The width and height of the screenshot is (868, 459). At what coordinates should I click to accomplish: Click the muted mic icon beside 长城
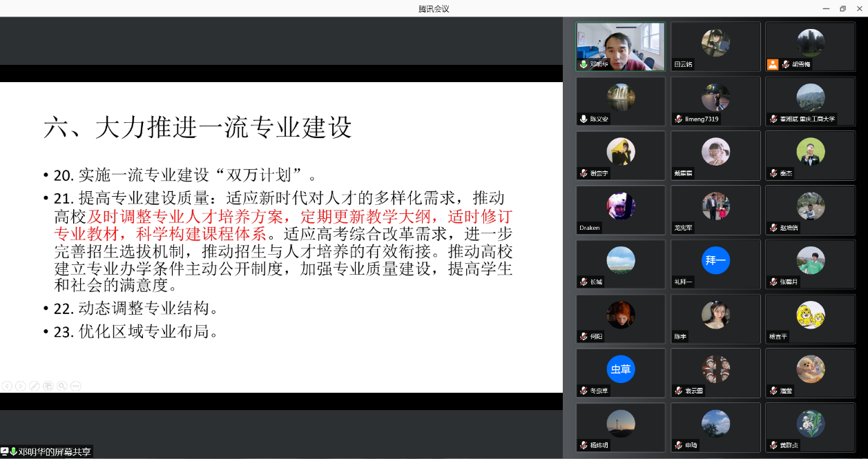tap(584, 282)
